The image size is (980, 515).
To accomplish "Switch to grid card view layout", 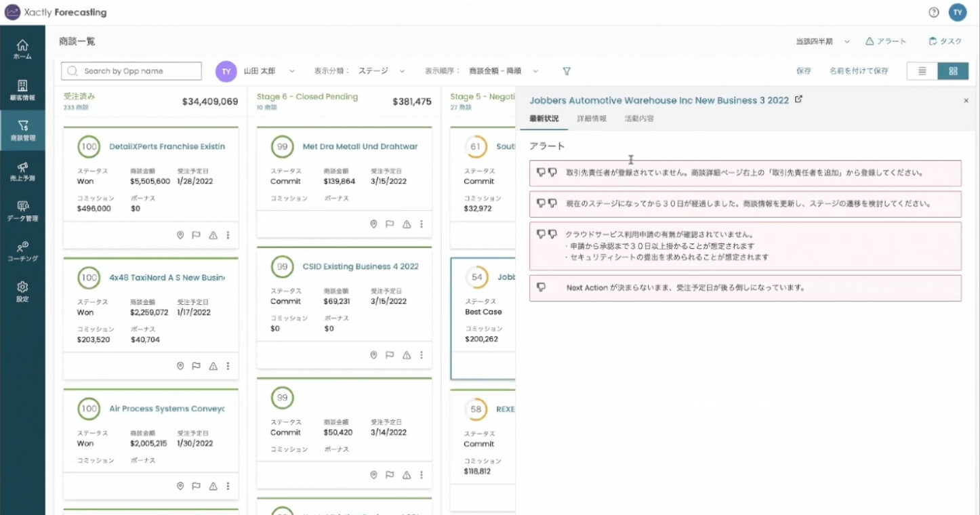I will (x=953, y=71).
